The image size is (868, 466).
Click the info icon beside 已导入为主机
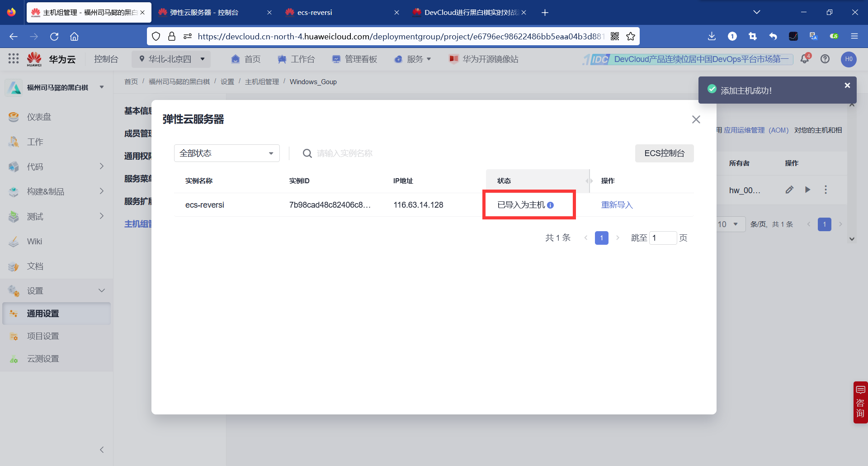[x=550, y=205]
